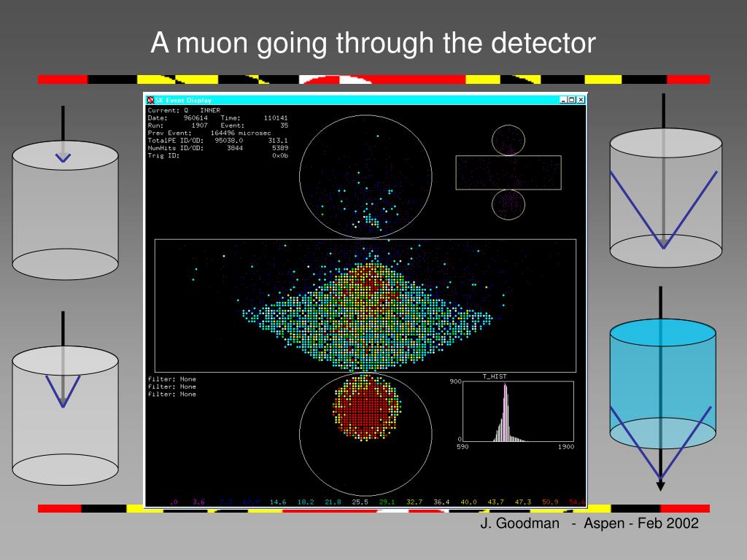Click the TotalPE value 95038.0
The width and height of the screenshot is (747, 560).
228,141
